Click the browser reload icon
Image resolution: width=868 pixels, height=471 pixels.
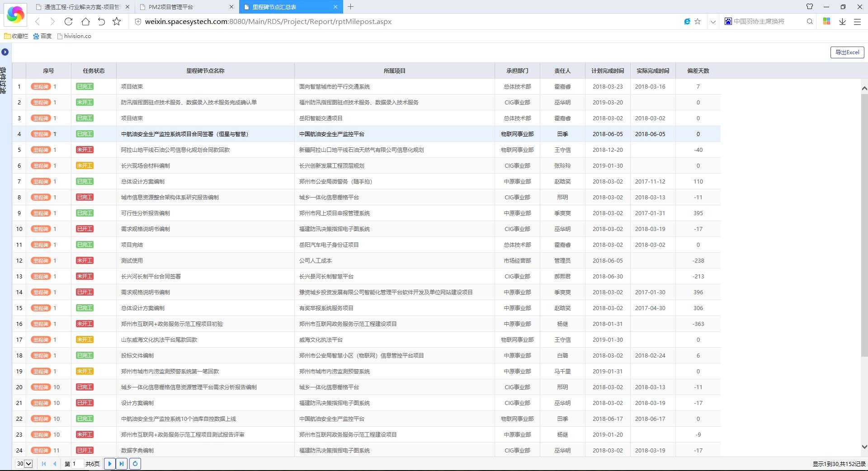(69, 22)
